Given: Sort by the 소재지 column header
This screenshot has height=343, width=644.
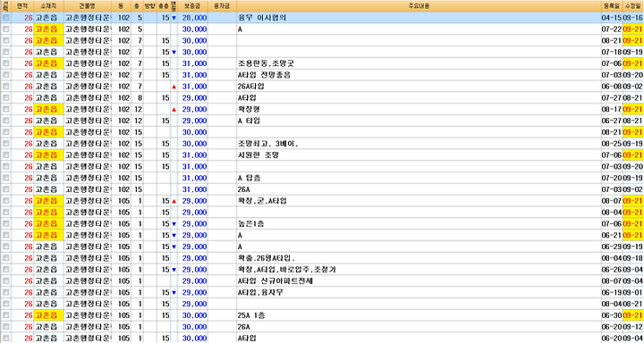Looking at the screenshot, I should (49, 6).
